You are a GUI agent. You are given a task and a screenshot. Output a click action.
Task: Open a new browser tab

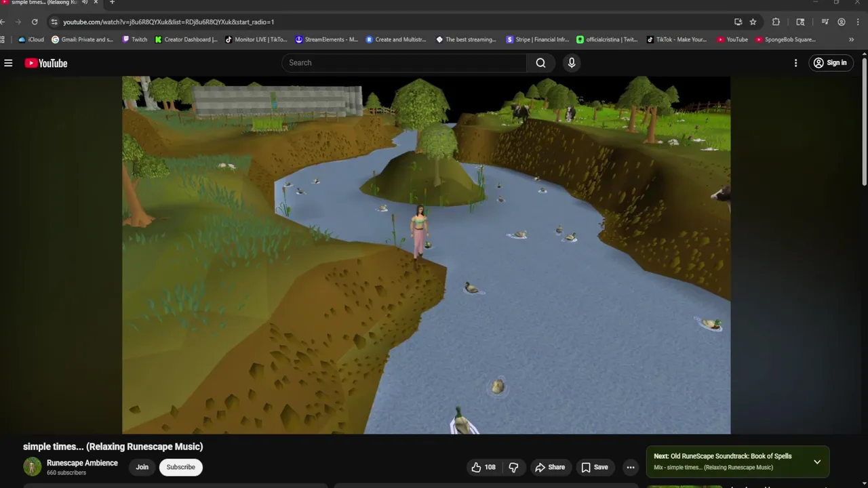point(113,3)
